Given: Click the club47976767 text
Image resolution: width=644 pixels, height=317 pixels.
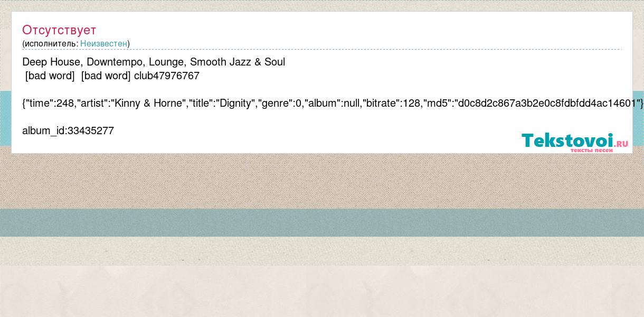Looking at the screenshot, I should [x=167, y=76].
